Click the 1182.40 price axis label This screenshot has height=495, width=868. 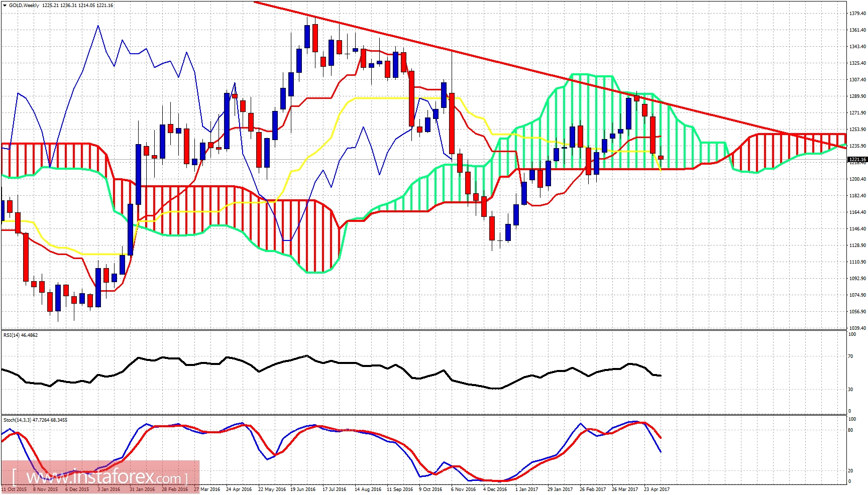(857, 196)
